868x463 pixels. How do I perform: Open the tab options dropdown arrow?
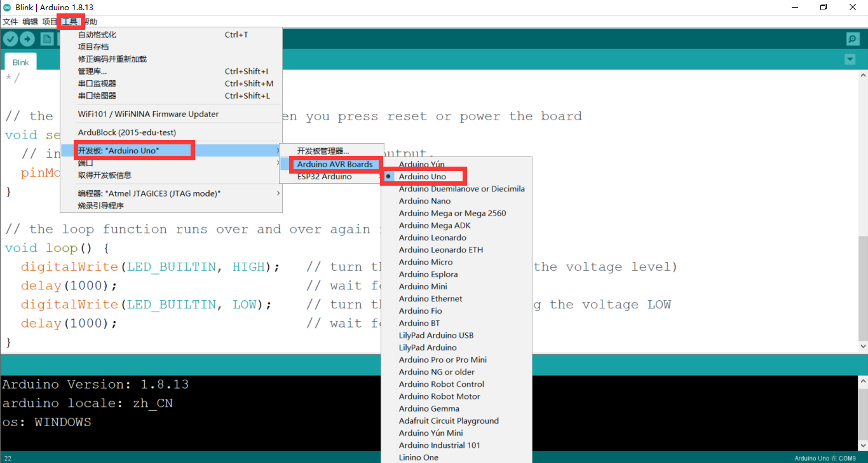[850, 59]
